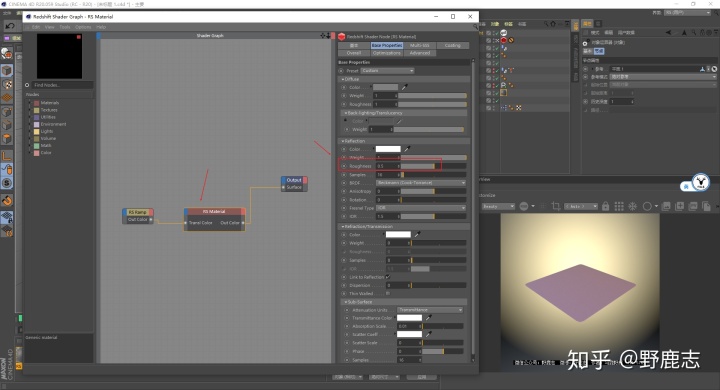This screenshot has width=720, height=390.
Task: Toggle the Link to Reflection checkbox
Action: (388, 277)
